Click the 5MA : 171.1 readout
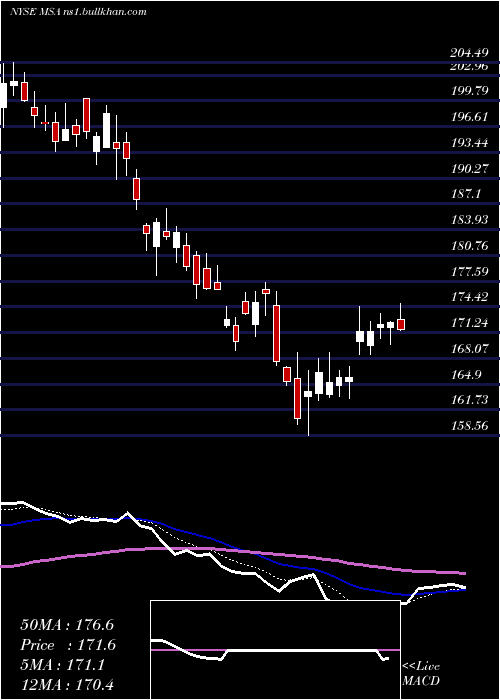The height and width of the screenshot is (700, 500). click(x=63, y=665)
